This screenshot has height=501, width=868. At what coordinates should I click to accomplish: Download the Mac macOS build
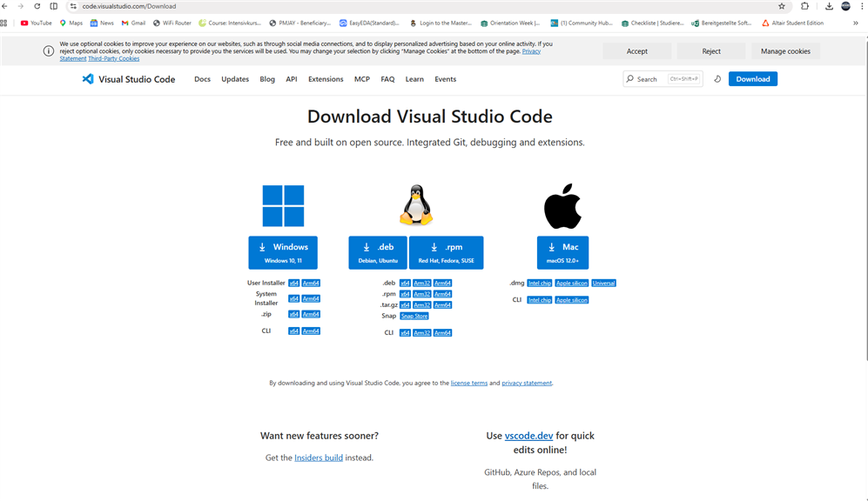click(x=562, y=253)
